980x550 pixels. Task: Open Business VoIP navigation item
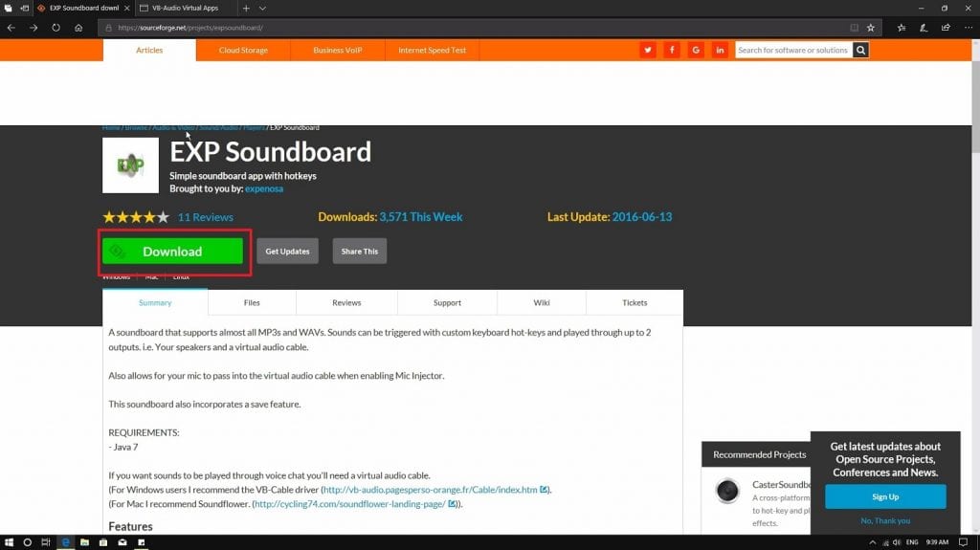(338, 50)
